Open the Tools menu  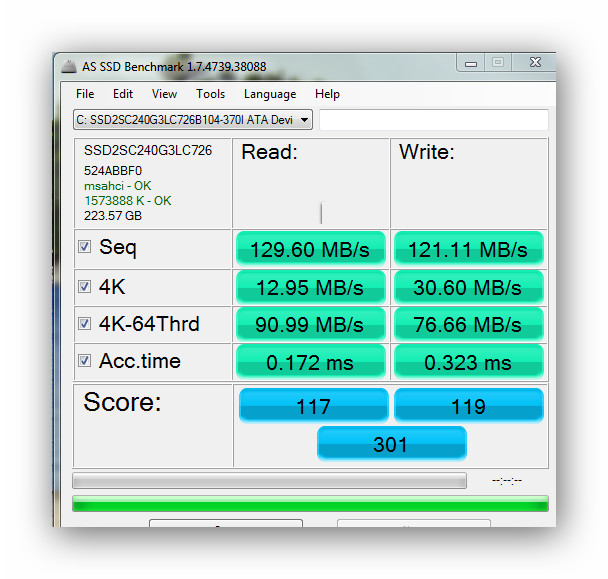pyautogui.click(x=211, y=94)
